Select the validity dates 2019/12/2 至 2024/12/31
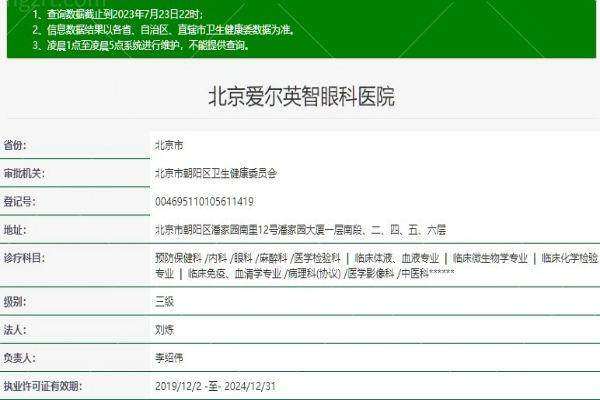 click(215, 386)
